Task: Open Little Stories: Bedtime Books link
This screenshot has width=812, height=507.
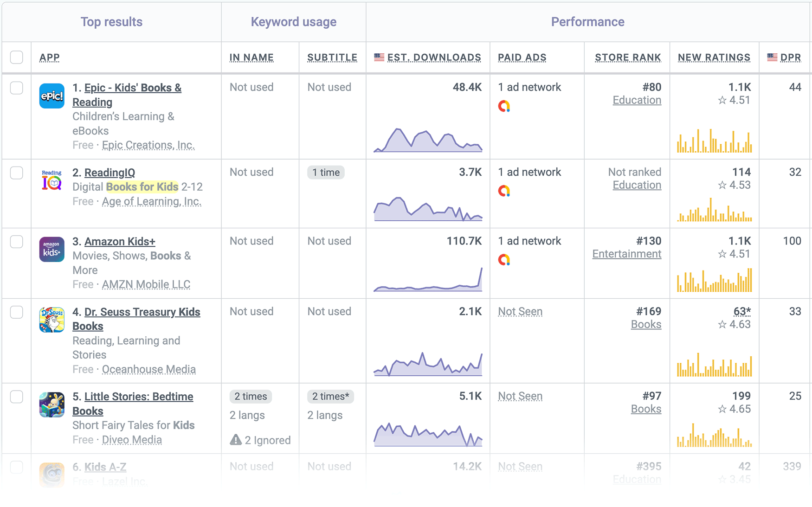Action: click(x=133, y=404)
